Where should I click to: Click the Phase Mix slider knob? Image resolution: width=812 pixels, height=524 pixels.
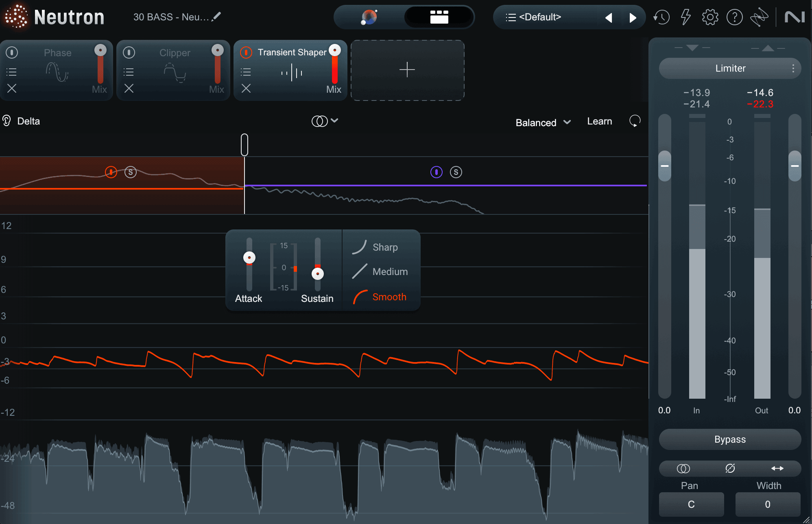coord(100,50)
